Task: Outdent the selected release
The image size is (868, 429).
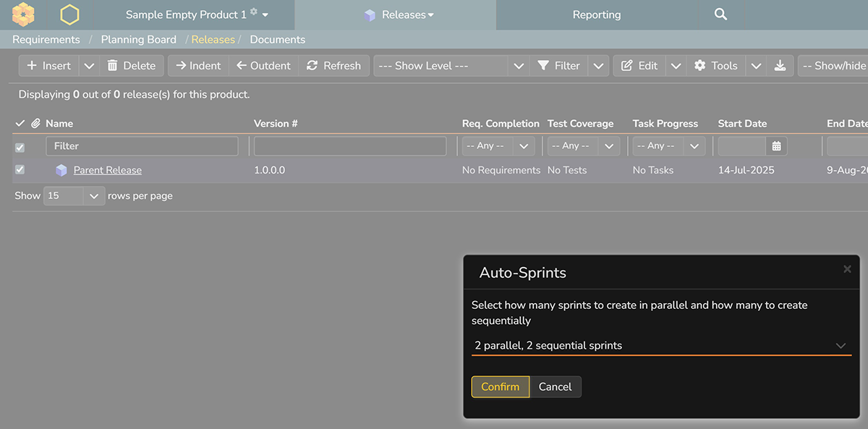Action: (x=263, y=65)
